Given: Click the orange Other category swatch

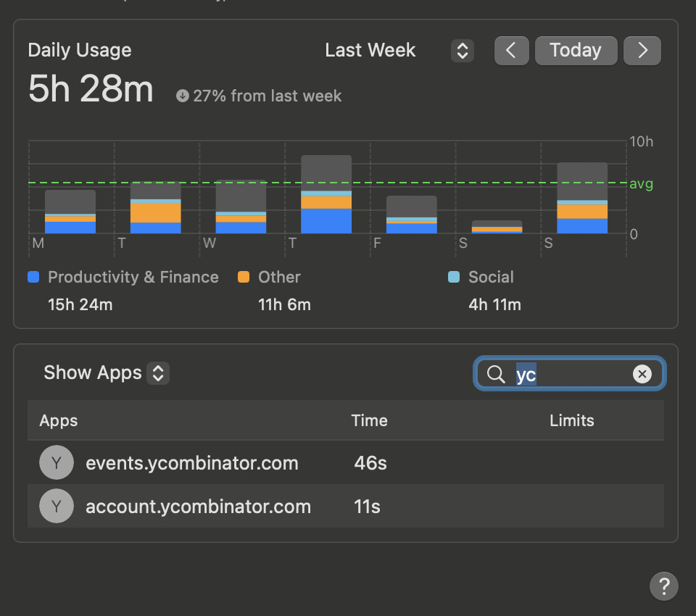Looking at the screenshot, I should (244, 277).
